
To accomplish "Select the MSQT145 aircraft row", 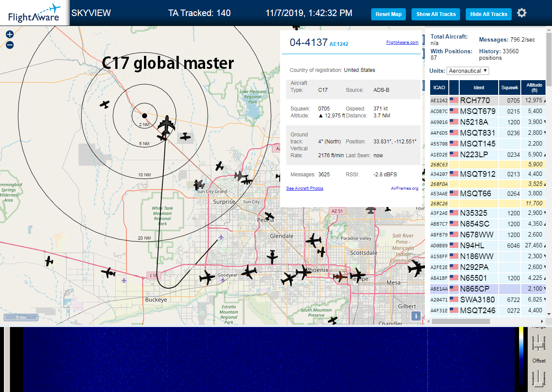I will click(488, 144).
